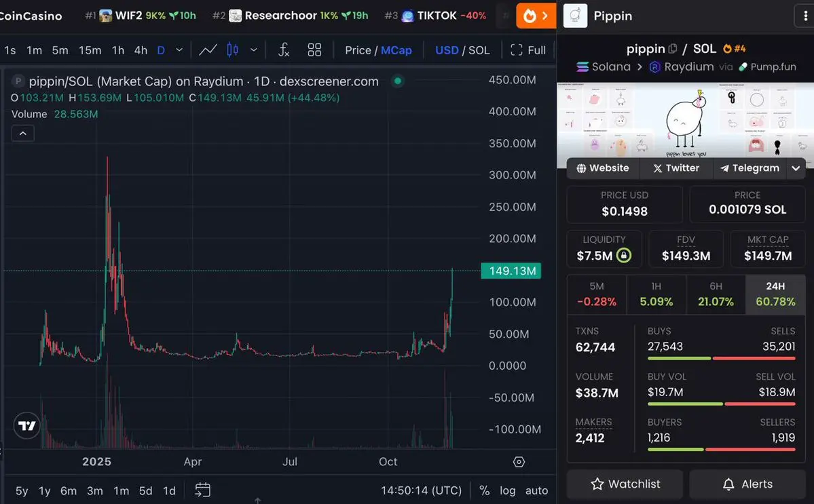Switch to the 4h timeframe
The height and width of the screenshot is (504, 814).
[x=141, y=50]
